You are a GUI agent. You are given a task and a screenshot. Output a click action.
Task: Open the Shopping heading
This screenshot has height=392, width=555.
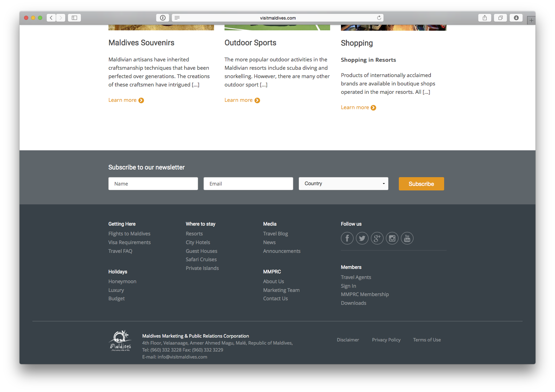tap(357, 43)
